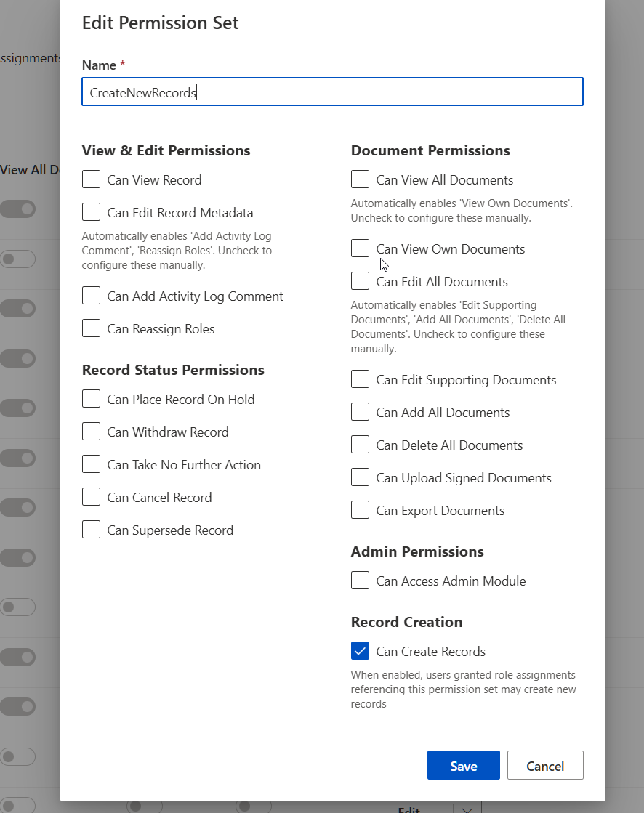This screenshot has height=813, width=644.
Task: Uncheck the "Can Create Records" permission
Action: pyautogui.click(x=360, y=651)
